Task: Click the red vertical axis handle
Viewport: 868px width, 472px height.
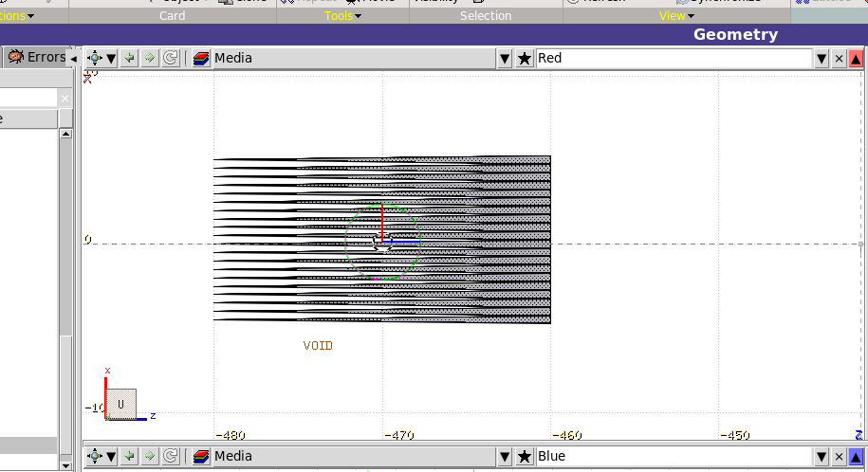Action: tap(382, 223)
